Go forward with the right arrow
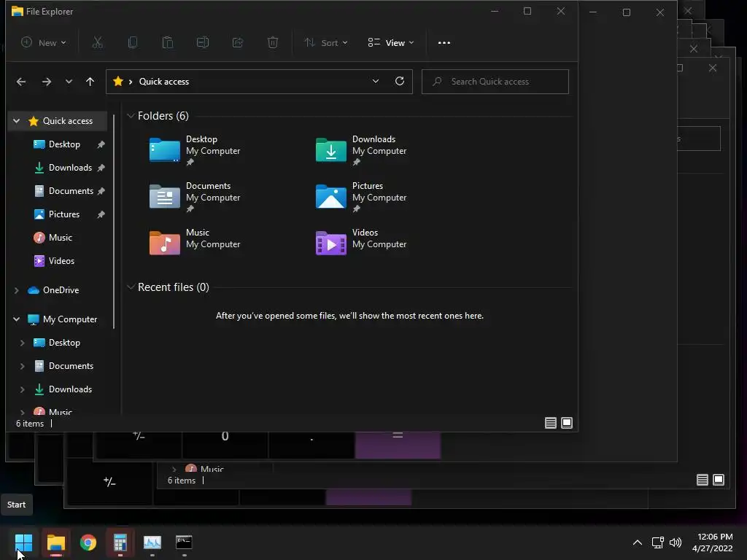Screen dimensions: 747x560 [46, 82]
